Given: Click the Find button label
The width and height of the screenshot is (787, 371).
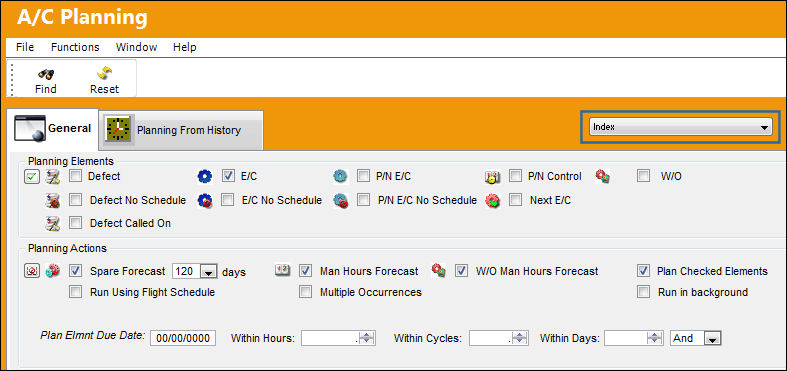Looking at the screenshot, I should click(46, 89).
